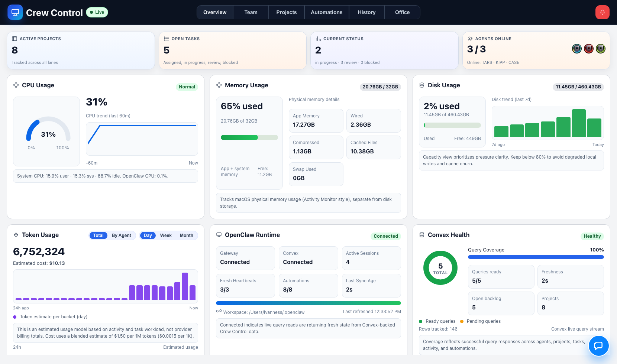
Task: Open the chat bubble in the corner
Action: click(x=598, y=346)
